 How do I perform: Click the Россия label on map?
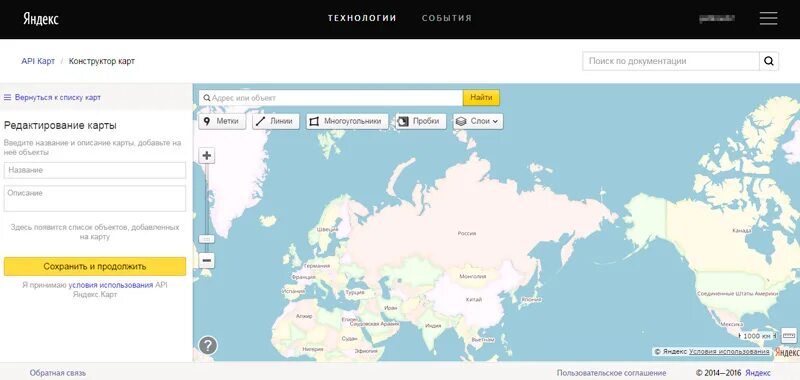pos(466,233)
